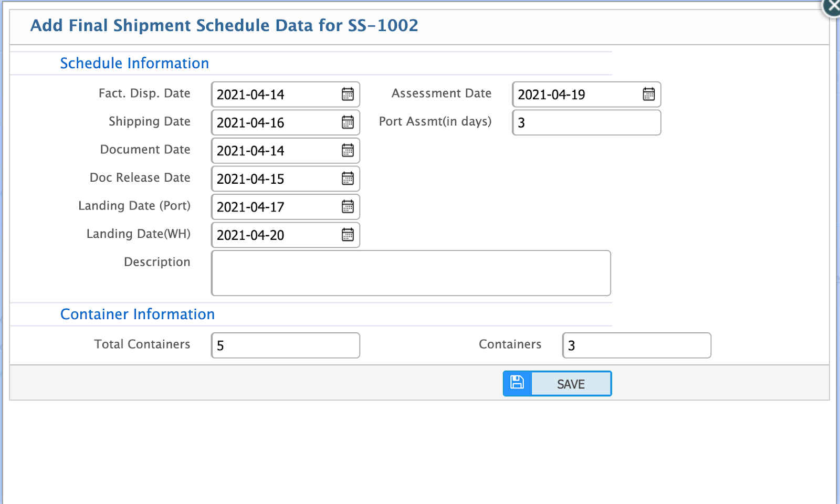This screenshot has width=840, height=504.
Task: Expand the Landing Date(WH) date picker
Action: click(348, 235)
